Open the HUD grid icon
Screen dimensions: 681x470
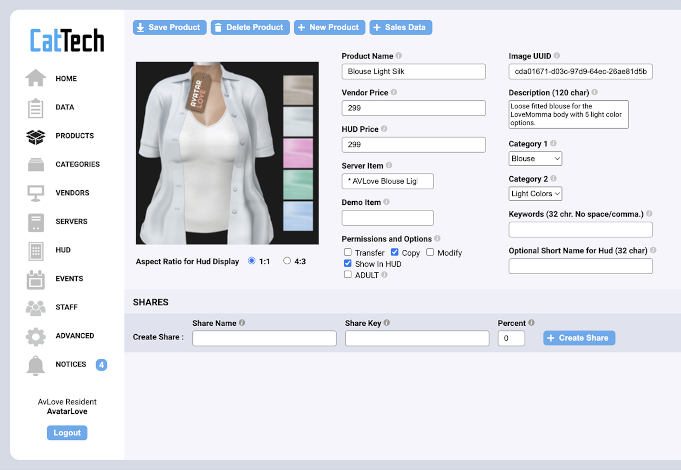coord(36,250)
